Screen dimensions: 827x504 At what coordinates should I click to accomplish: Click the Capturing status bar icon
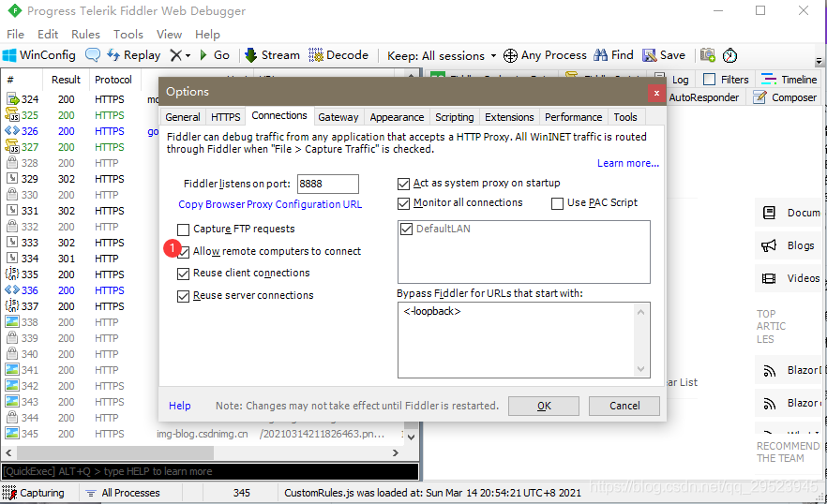(9, 493)
